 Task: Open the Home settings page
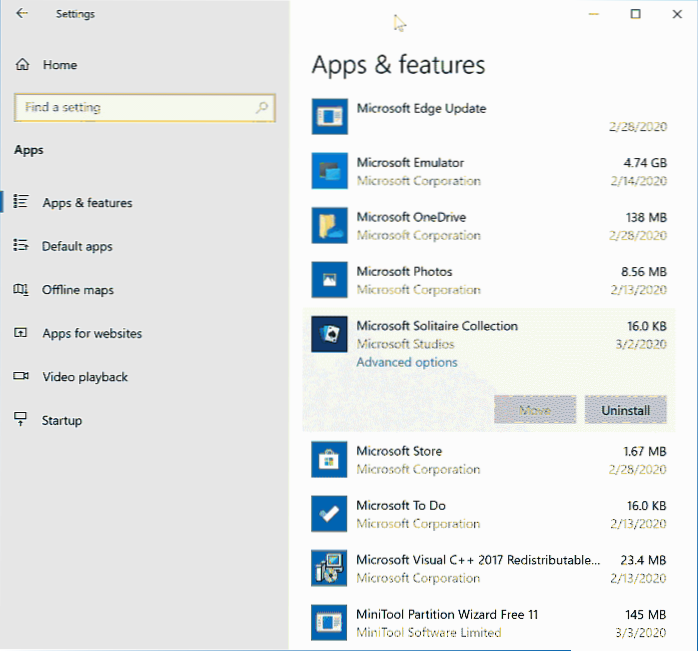coord(59,65)
